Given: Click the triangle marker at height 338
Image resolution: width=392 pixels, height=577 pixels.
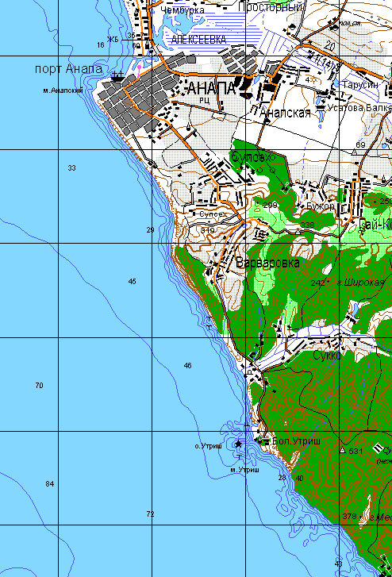Looking at the screenshot, I should (298, 232).
